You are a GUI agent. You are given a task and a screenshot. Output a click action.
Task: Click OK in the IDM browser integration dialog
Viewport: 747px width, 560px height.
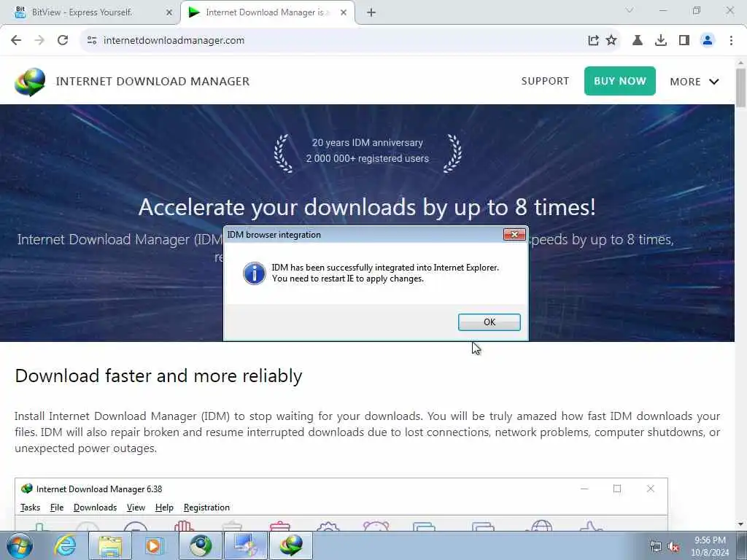tap(489, 322)
